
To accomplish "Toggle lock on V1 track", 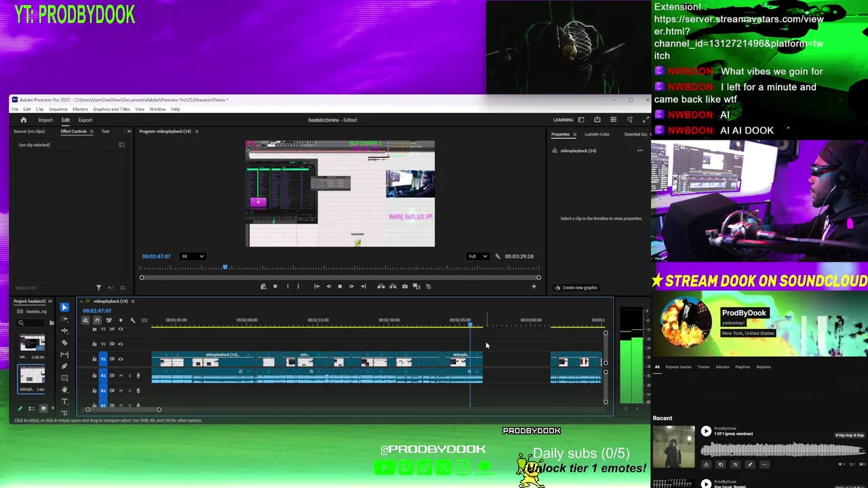I will click(94, 359).
